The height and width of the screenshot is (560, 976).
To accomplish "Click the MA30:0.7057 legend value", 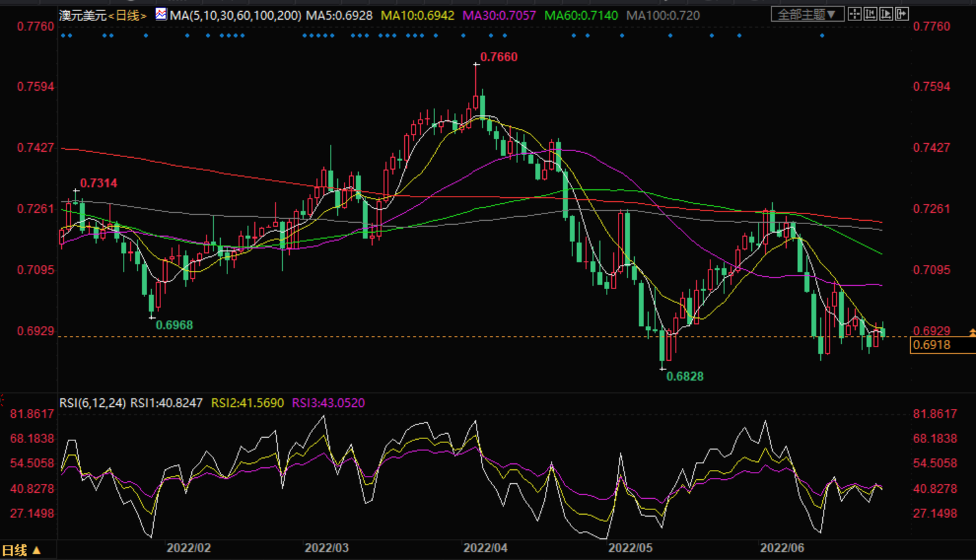I will 499,15.
